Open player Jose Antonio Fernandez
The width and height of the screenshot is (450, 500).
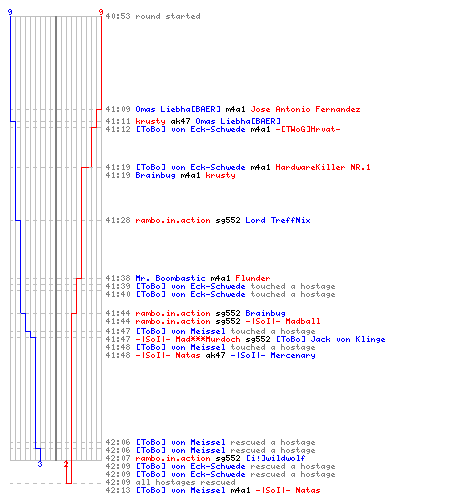[305, 109]
